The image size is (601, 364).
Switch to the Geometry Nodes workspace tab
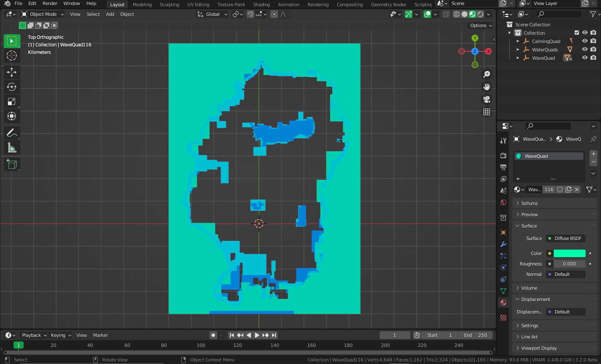389,5
